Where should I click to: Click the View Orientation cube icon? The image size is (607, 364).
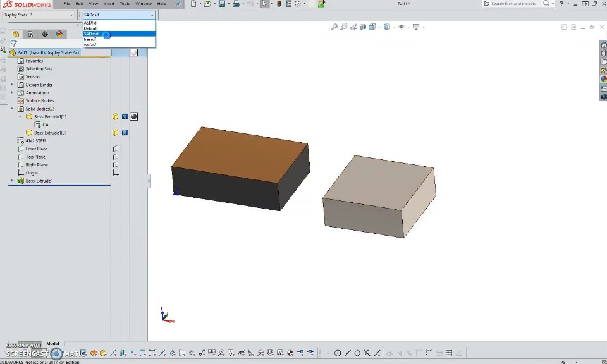click(x=372, y=27)
